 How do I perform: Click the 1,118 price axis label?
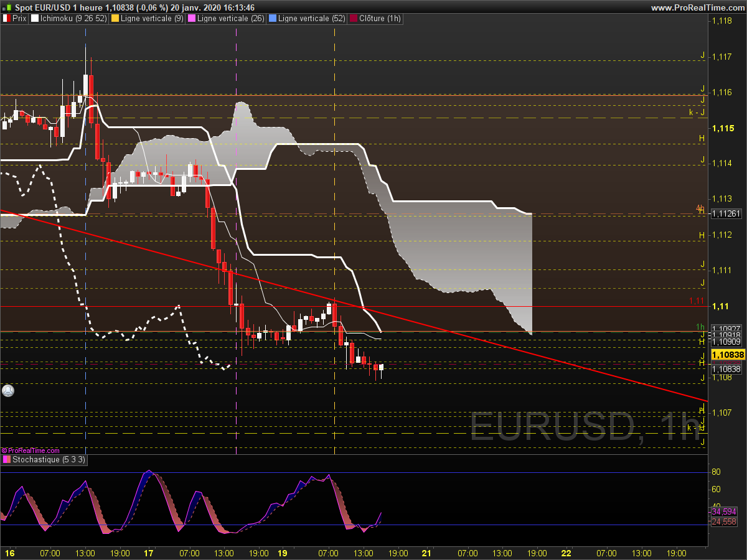click(x=722, y=21)
